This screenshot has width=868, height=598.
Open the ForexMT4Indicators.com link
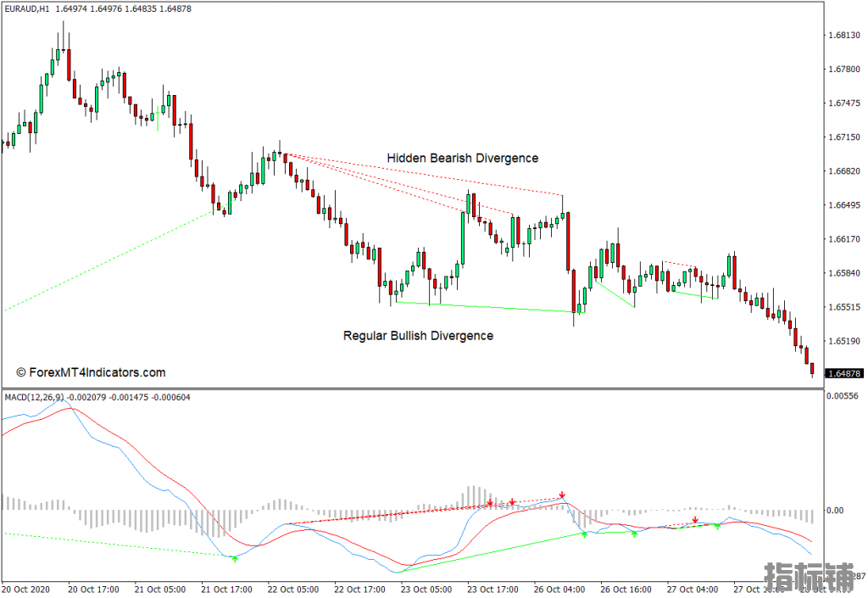point(91,372)
